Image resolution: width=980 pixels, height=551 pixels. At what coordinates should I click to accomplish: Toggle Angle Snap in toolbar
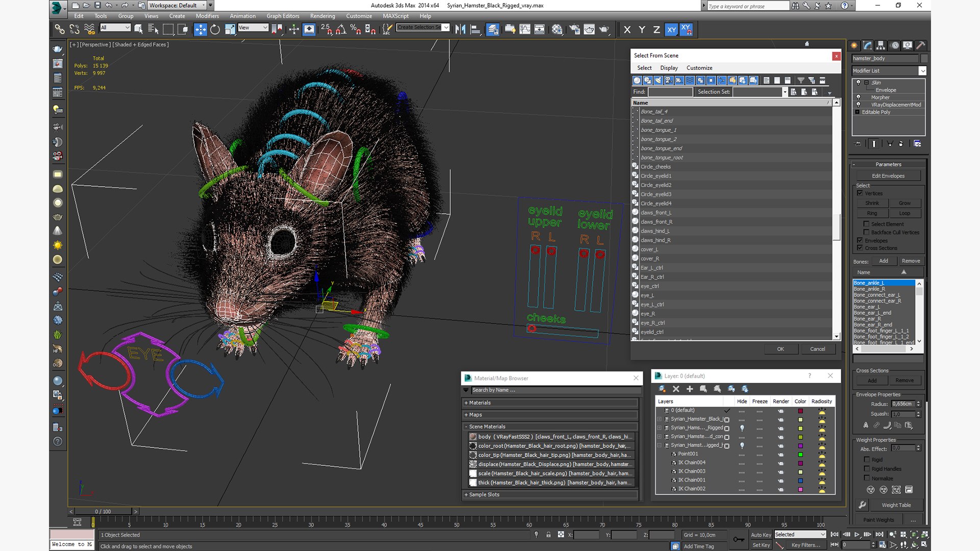(x=341, y=30)
